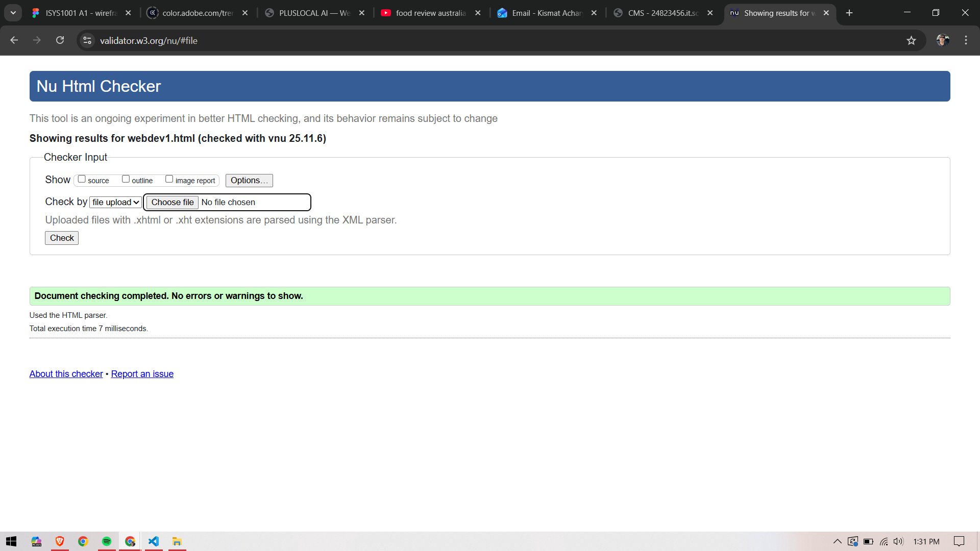The height and width of the screenshot is (551, 980).
Task: Tick the outline checkbox
Action: (126, 179)
